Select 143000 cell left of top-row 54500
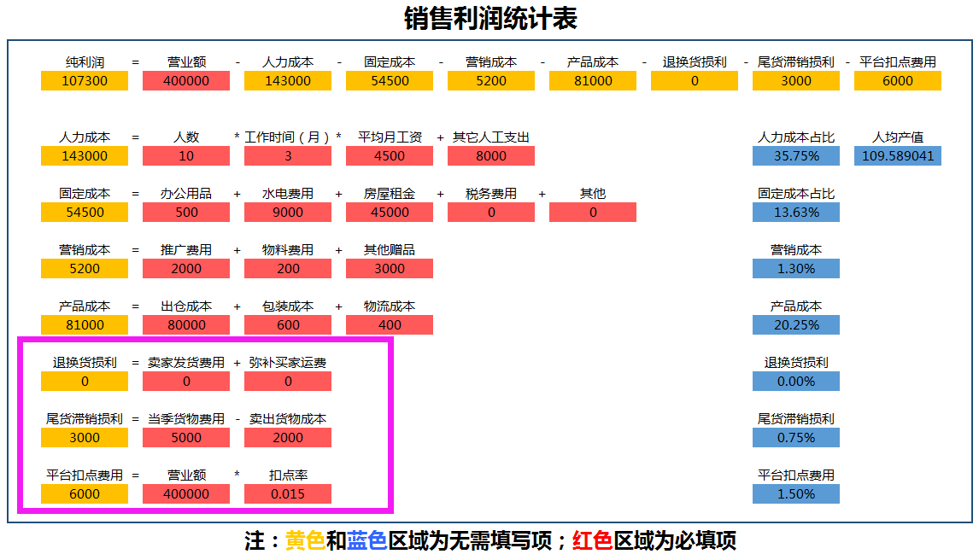The image size is (979, 560). point(288,81)
